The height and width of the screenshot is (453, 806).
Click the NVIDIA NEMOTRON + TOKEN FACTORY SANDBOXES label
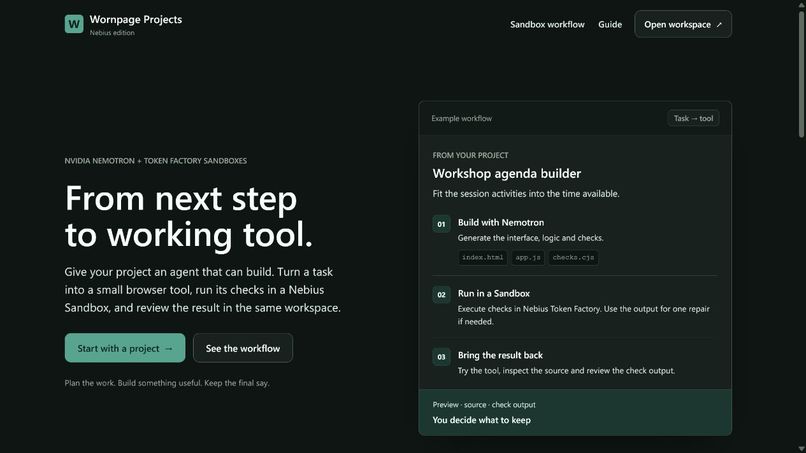[x=155, y=161]
